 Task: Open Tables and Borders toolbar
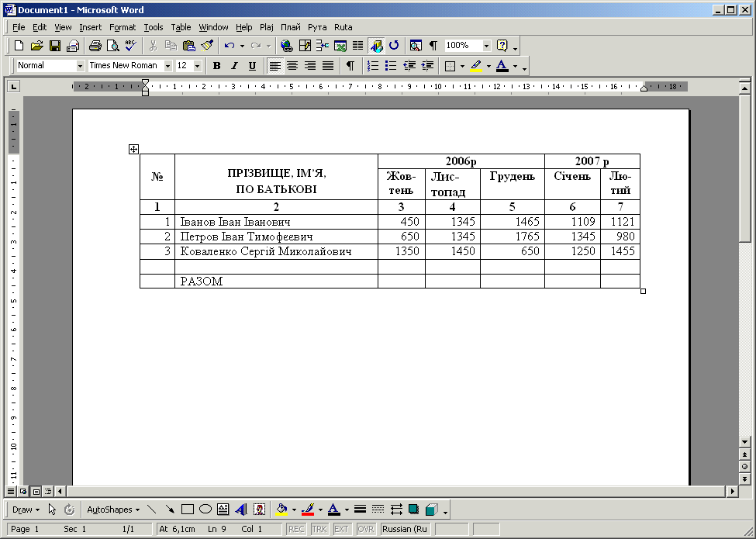(305, 46)
